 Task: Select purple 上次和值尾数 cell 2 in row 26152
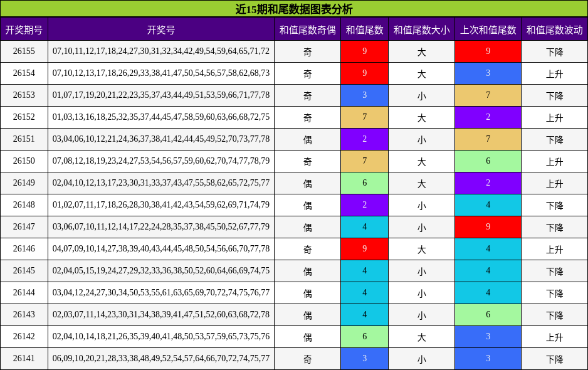[488, 117]
